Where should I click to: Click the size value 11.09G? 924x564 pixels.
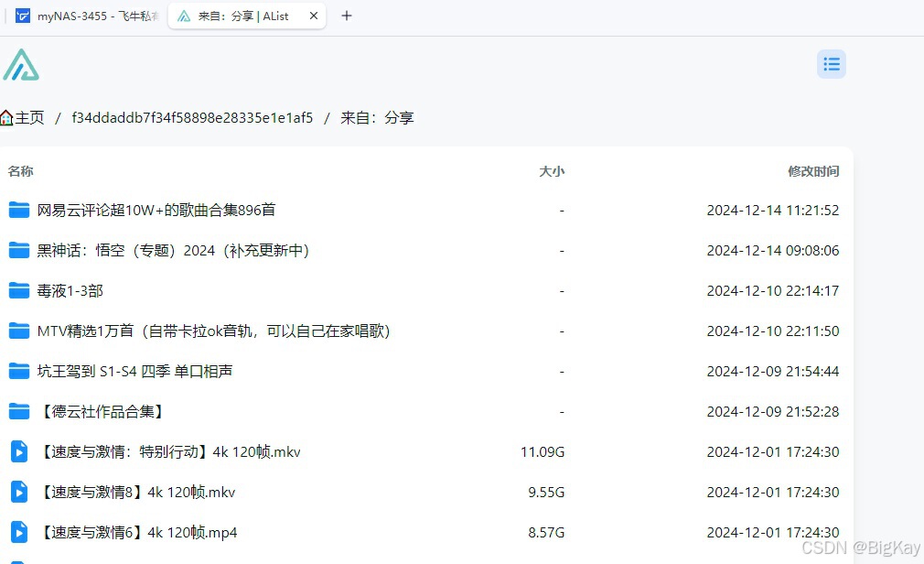pos(543,452)
